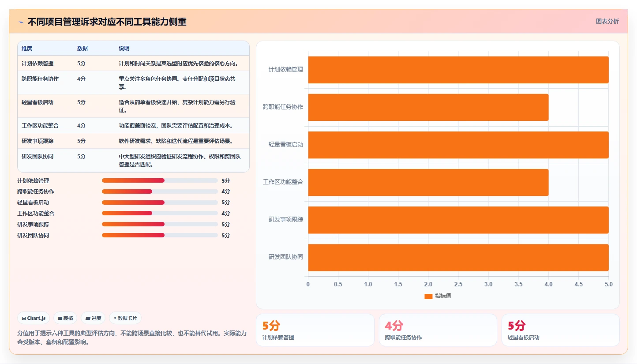Toggle the 指标值 legend color box
This screenshot has height=364, width=637.
point(428,296)
